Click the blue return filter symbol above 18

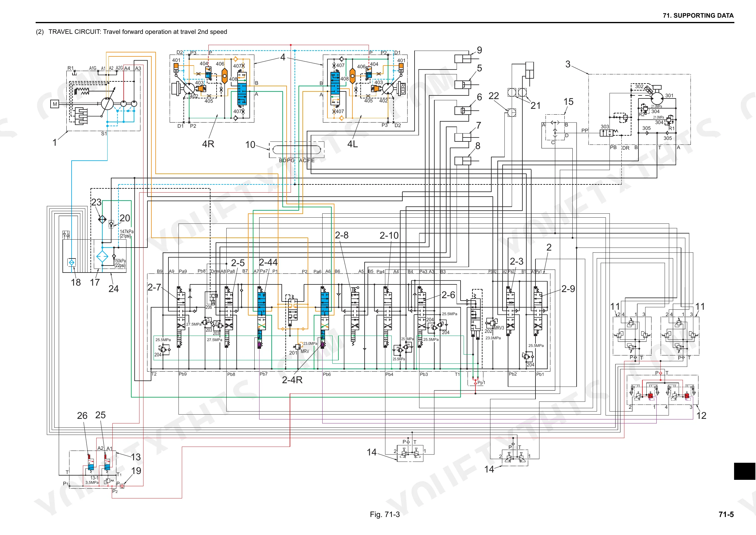point(72,262)
